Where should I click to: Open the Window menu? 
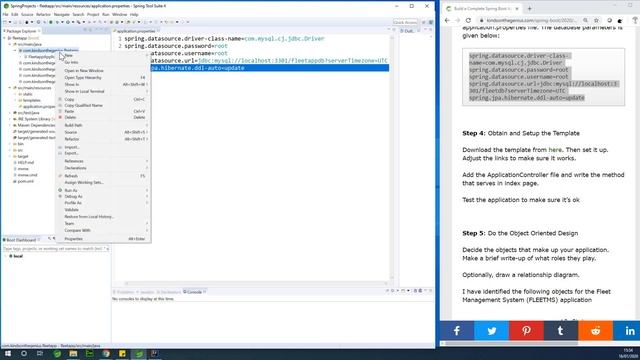pyautogui.click(x=120, y=14)
